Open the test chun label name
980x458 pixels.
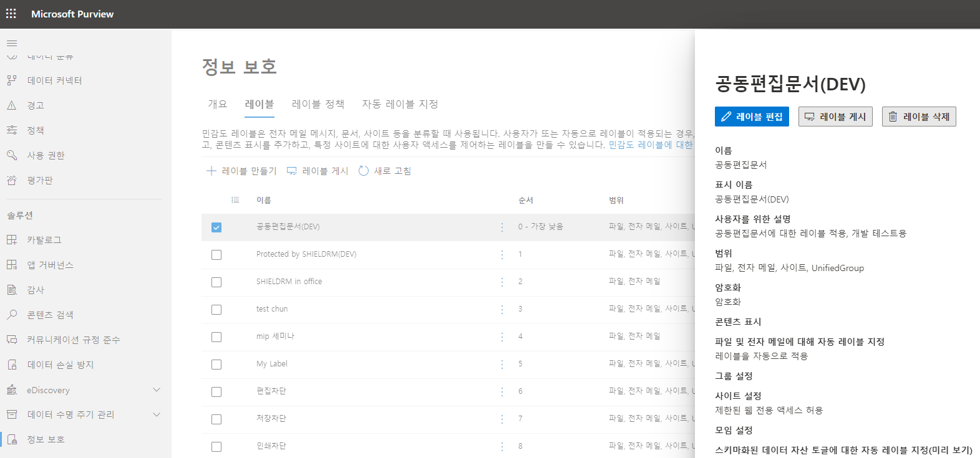[x=272, y=309]
